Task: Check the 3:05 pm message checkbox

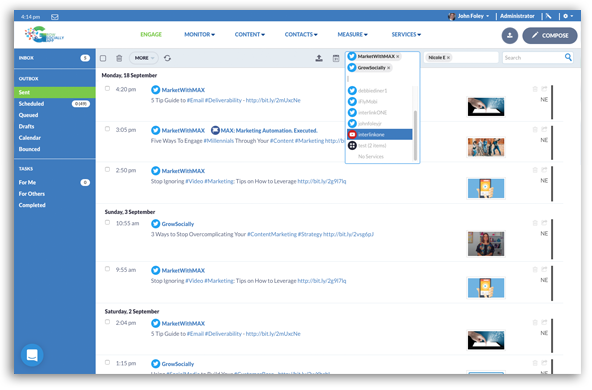Action: coord(108,129)
